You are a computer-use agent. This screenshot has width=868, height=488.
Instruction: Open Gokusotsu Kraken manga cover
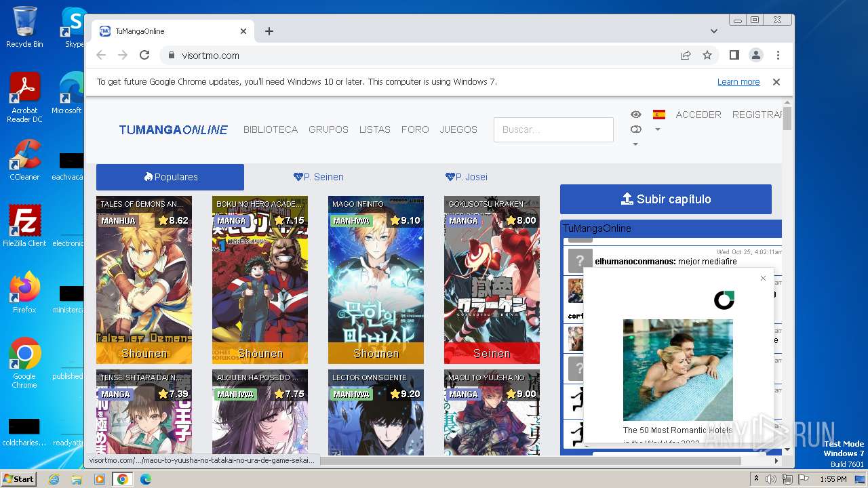[492, 280]
